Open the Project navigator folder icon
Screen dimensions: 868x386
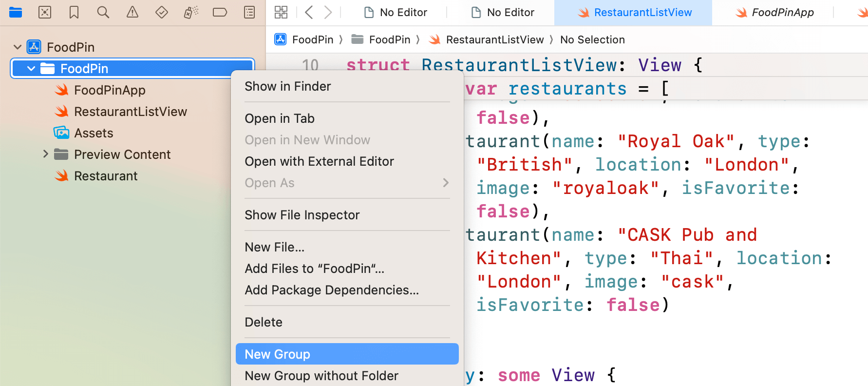[16, 12]
